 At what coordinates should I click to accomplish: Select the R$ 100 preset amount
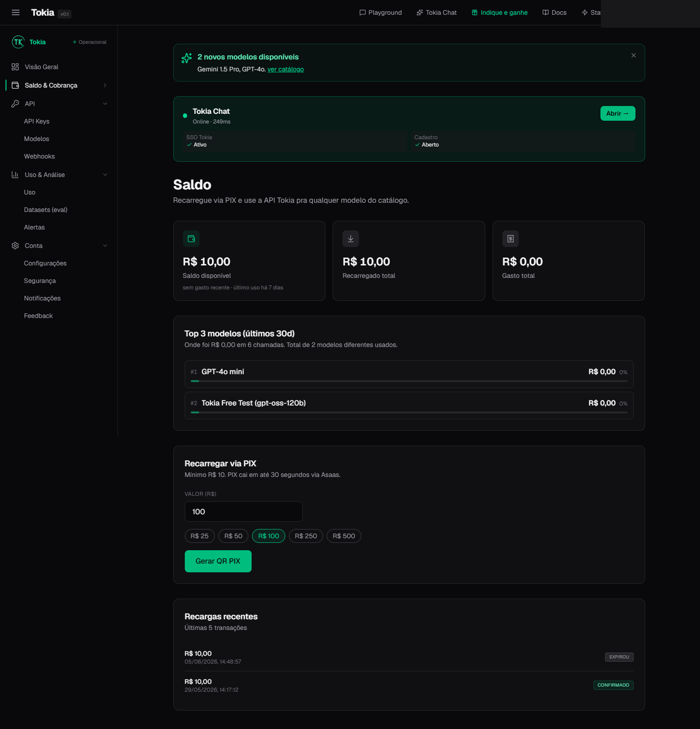tap(269, 536)
